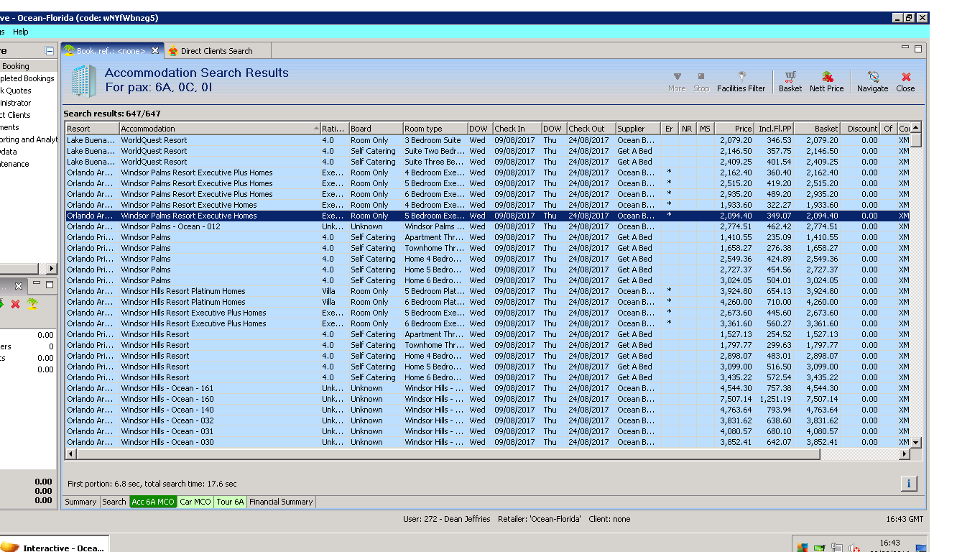
Task: Select the Financial Summary tab
Action: [281, 502]
